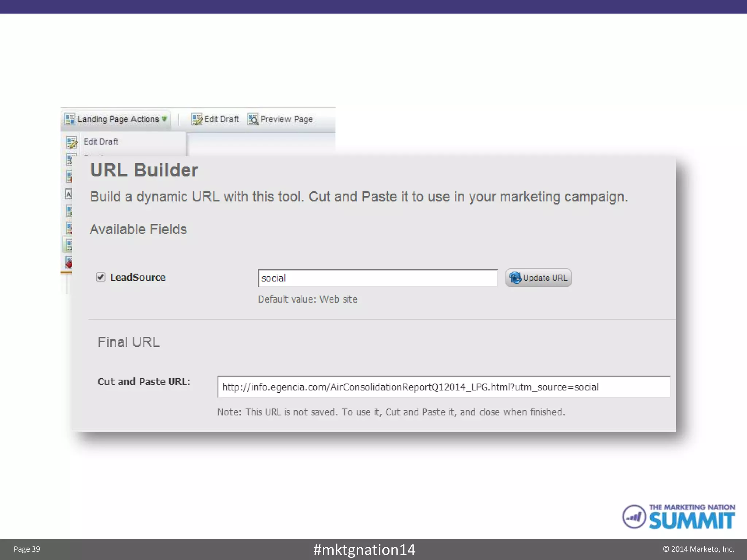The height and width of the screenshot is (560, 747).
Task: Click the 'Available Fields' heading
Action: (138, 229)
